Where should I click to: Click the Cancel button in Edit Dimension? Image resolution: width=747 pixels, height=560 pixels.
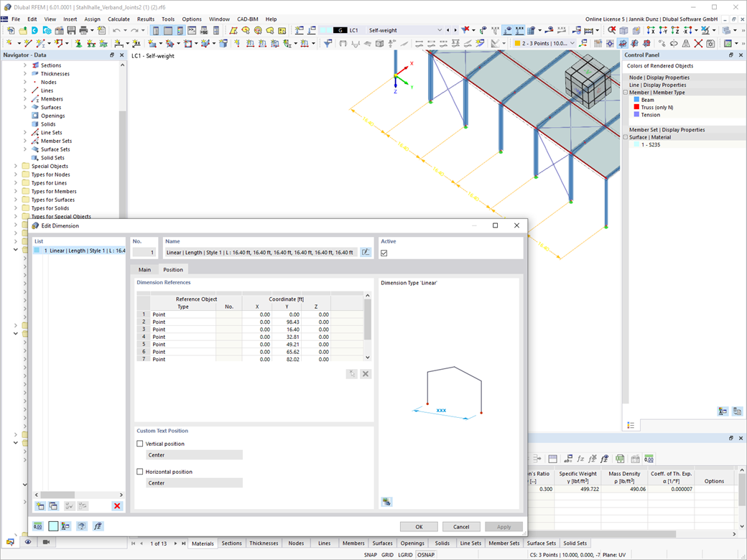(x=461, y=526)
